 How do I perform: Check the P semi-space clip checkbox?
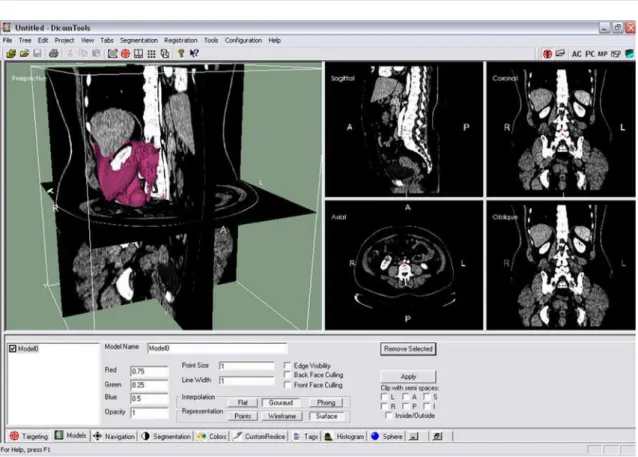(x=405, y=406)
